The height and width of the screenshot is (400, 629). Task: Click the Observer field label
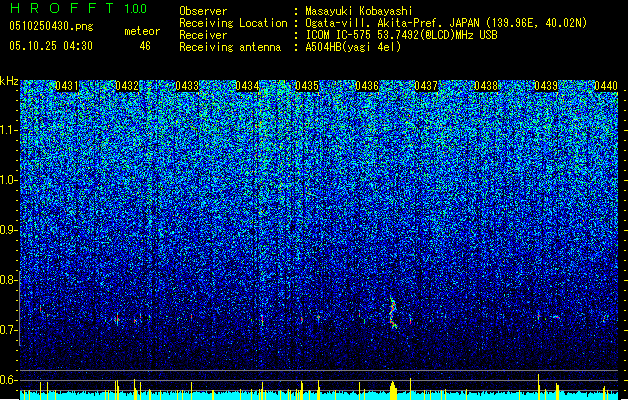click(203, 11)
